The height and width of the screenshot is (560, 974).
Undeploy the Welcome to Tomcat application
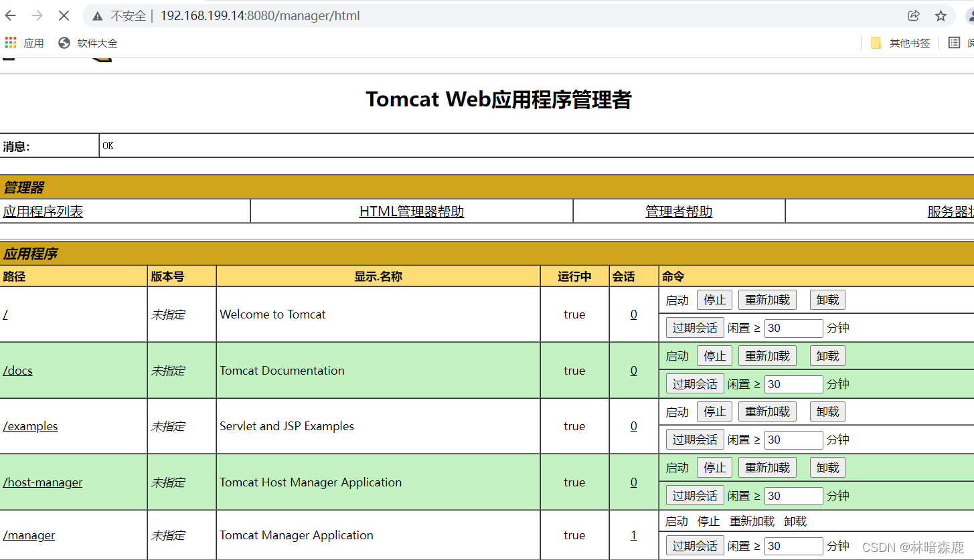(x=827, y=300)
